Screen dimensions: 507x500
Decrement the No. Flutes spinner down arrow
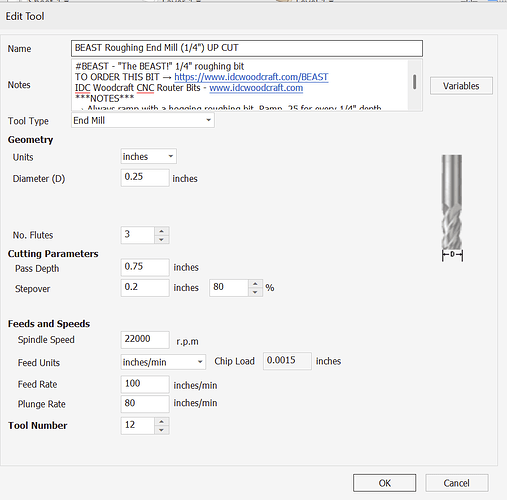(x=162, y=239)
